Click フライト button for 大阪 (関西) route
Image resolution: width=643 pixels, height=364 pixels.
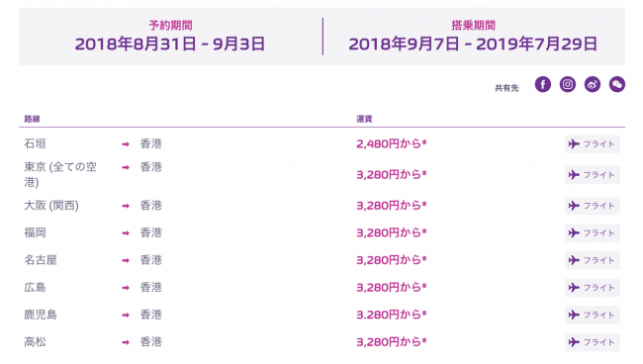point(593,206)
